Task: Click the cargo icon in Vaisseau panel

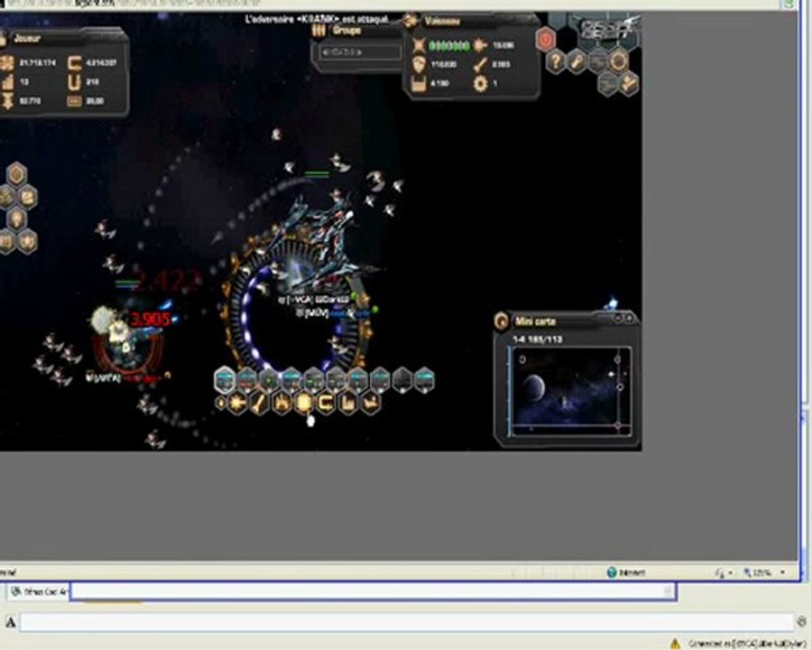Action: (419, 83)
